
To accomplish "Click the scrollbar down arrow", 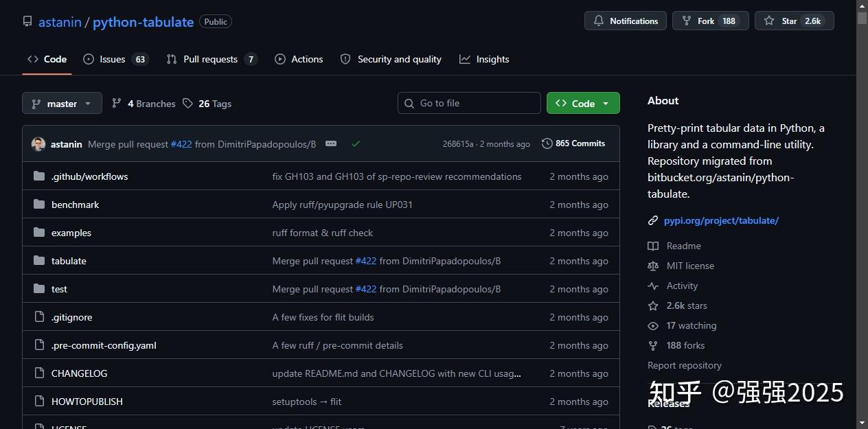I will coord(862,423).
